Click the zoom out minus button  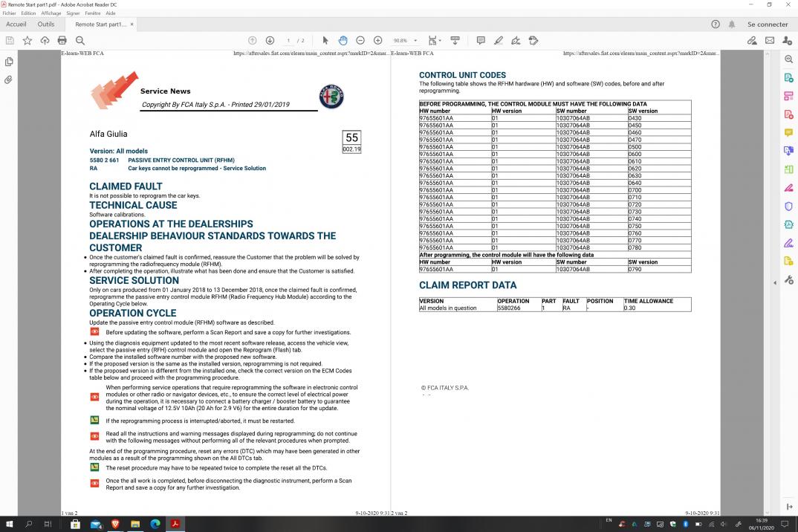tap(360, 40)
